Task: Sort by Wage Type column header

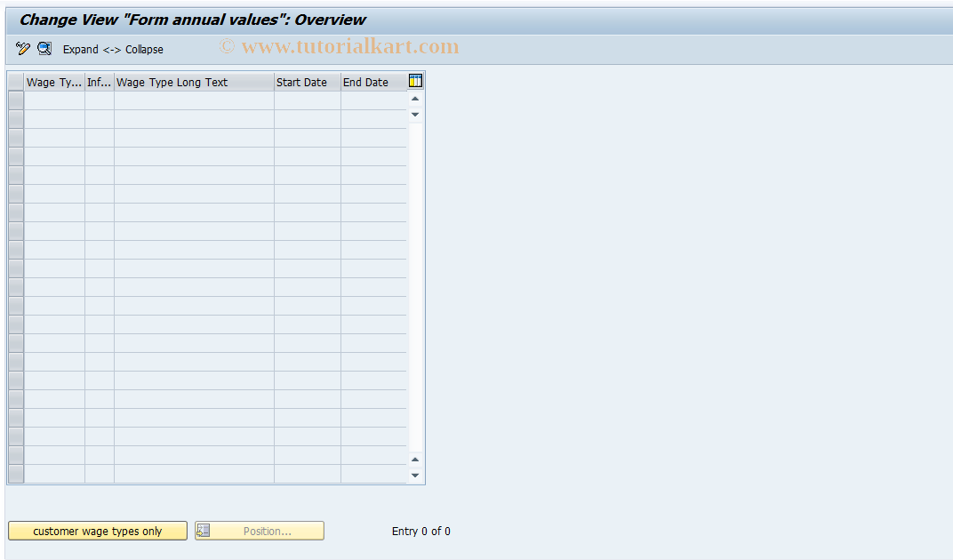Action: point(54,82)
